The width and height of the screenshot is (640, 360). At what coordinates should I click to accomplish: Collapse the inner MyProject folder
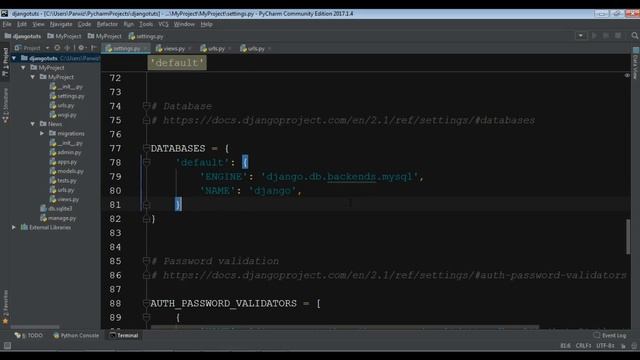tap(33, 77)
